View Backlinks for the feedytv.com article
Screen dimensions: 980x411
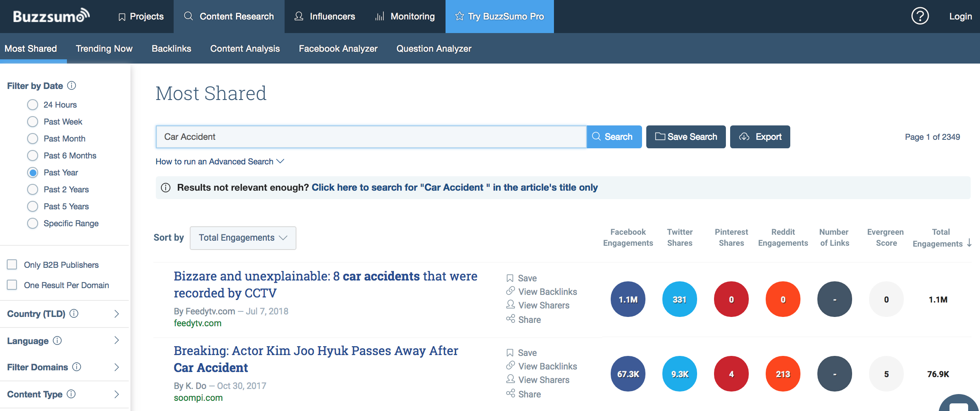coord(541,292)
